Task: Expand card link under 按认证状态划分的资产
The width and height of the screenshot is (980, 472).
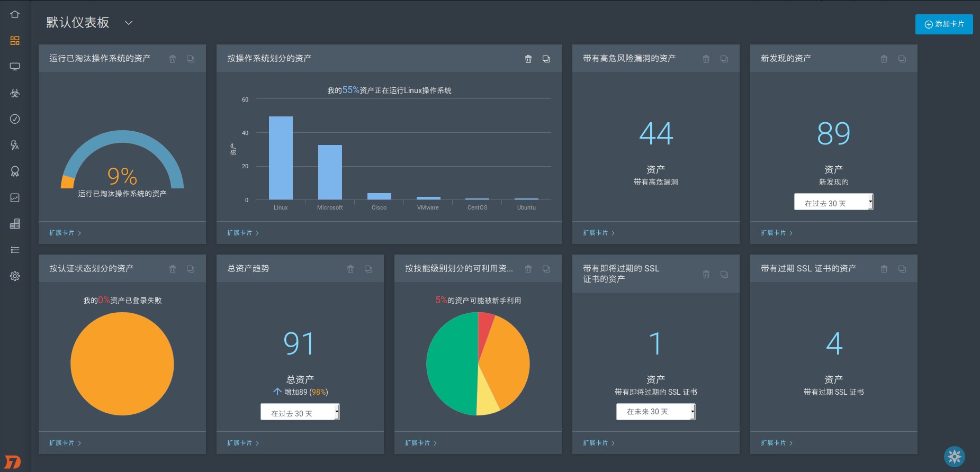Action: [x=65, y=443]
